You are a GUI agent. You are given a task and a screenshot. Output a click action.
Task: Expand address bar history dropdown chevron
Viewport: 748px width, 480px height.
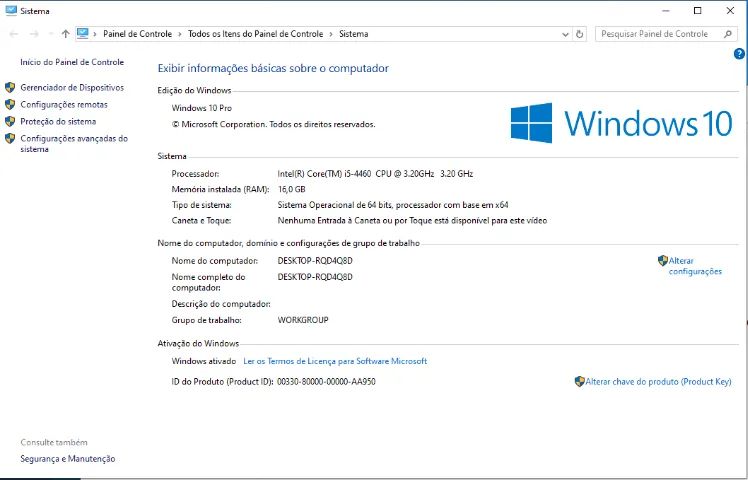[x=565, y=34]
